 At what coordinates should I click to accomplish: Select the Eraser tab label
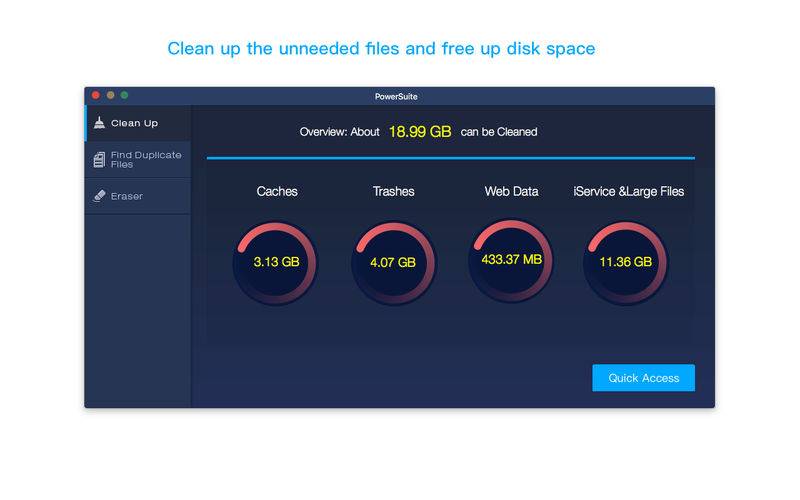127,196
